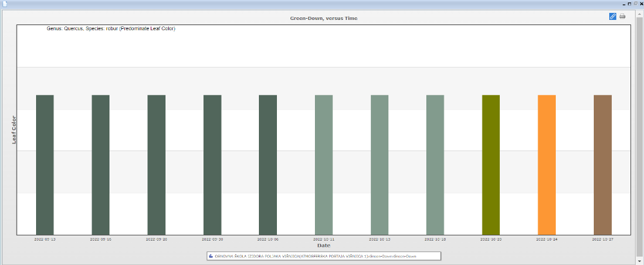Click the Leaf Color axis label
This screenshot has width=644, height=265.
(x=14, y=129)
